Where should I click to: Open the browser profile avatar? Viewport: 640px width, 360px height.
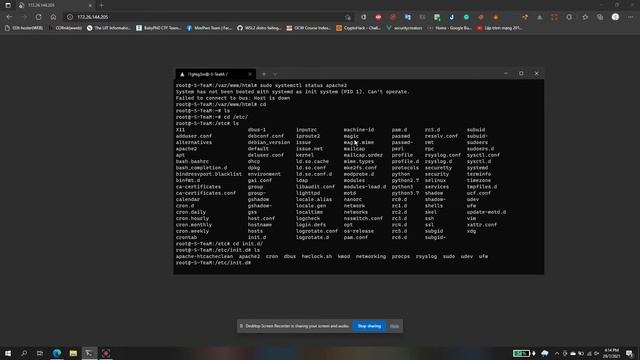click(x=615, y=17)
